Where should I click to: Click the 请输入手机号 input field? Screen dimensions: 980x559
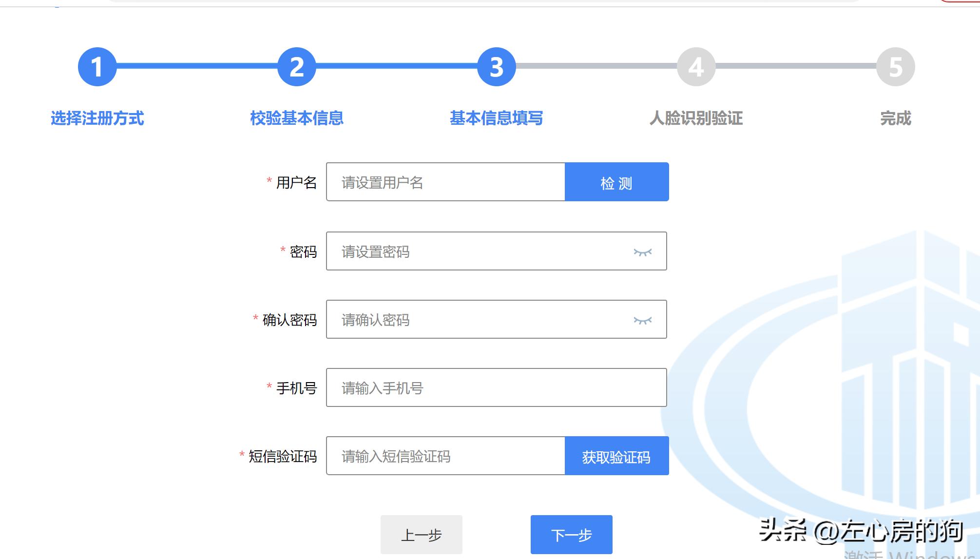coord(487,388)
